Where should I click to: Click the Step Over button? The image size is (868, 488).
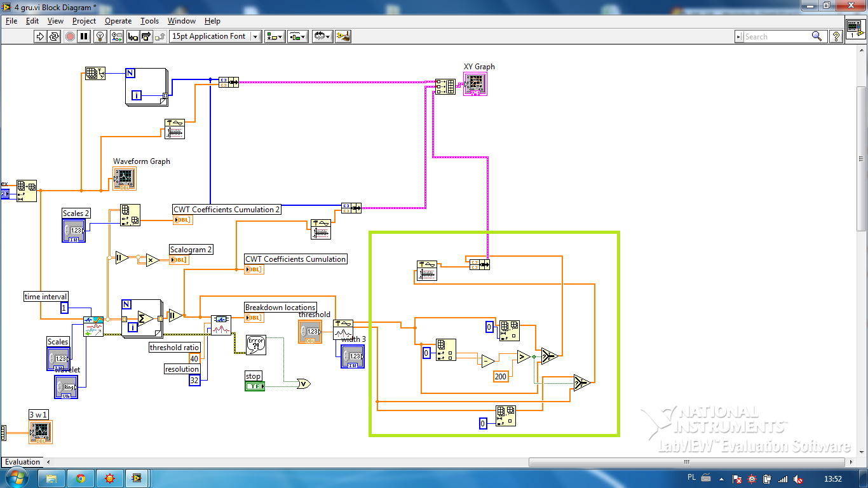coord(147,36)
